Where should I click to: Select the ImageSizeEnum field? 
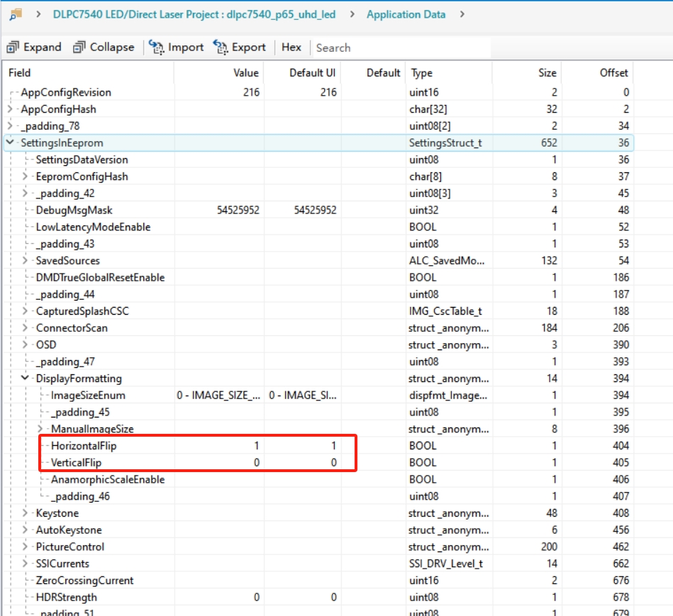[x=88, y=395]
